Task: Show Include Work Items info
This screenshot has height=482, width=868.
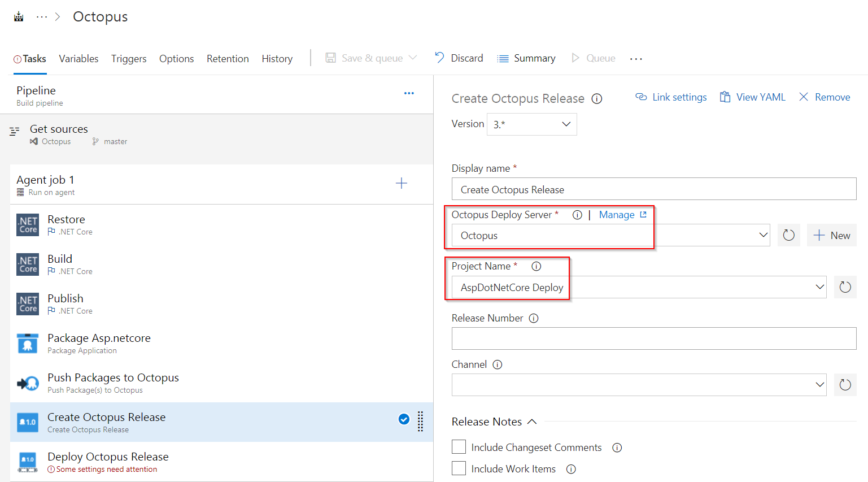Action: tap(571, 469)
